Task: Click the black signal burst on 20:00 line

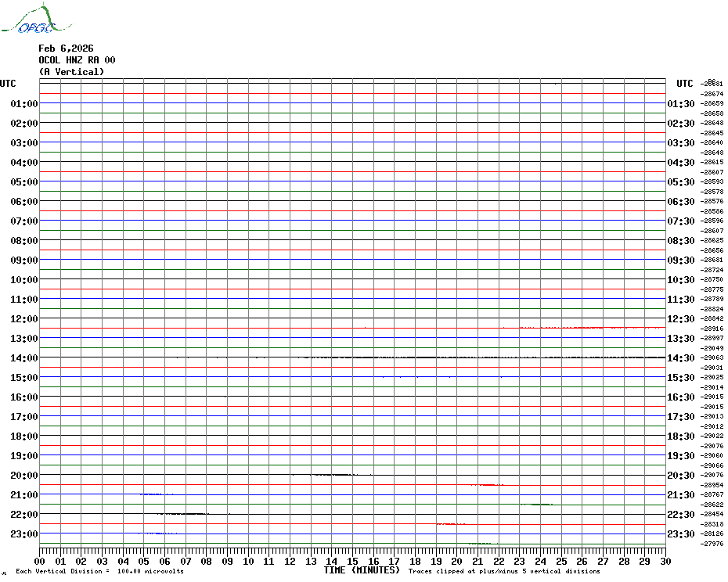Action: [333, 475]
